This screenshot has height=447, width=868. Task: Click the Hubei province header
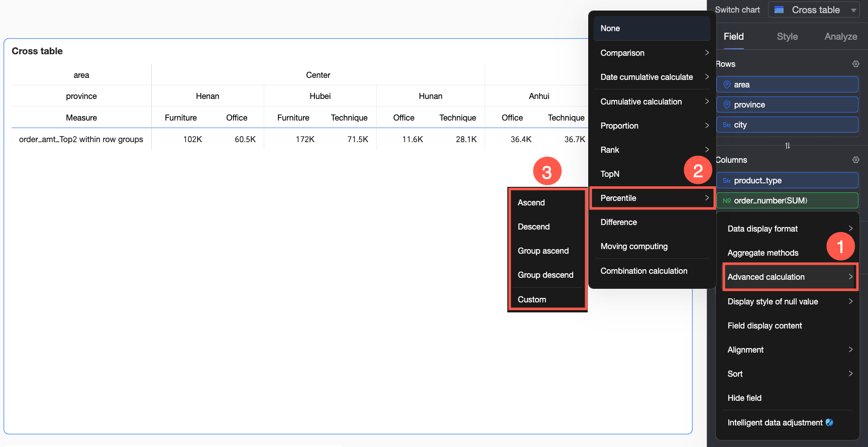(x=320, y=96)
